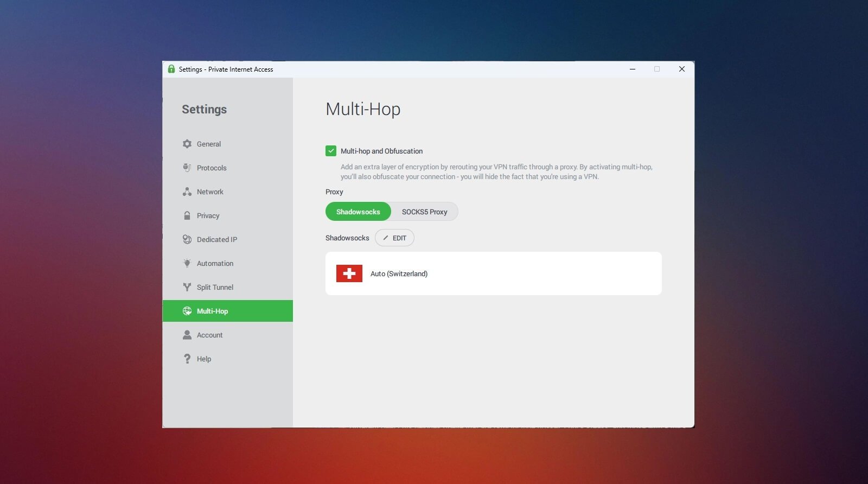Go to the Automation settings page

coord(228,263)
